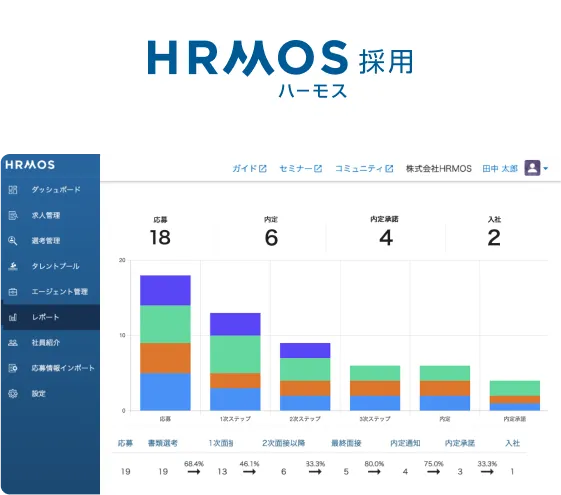Image resolution: width=561 pixels, height=495 pixels.
Task: Open the セミナー external link
Action: pos(301,168)
